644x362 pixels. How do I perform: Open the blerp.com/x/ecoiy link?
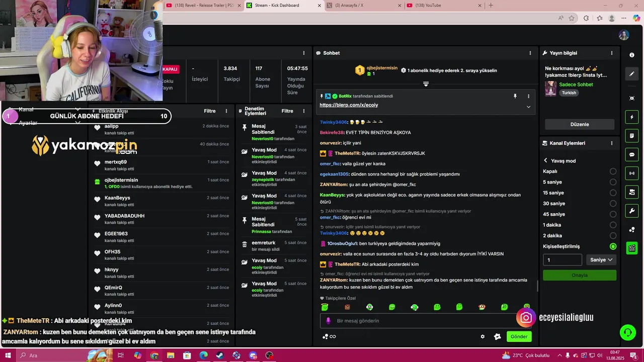349,105
